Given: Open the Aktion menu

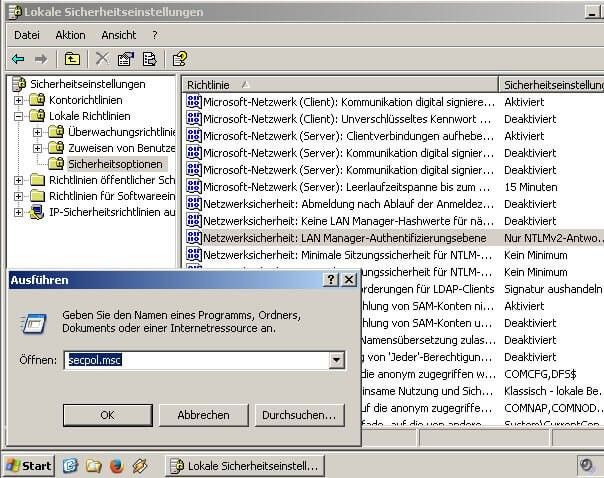Looking at the screenshot, I should 70,34.
